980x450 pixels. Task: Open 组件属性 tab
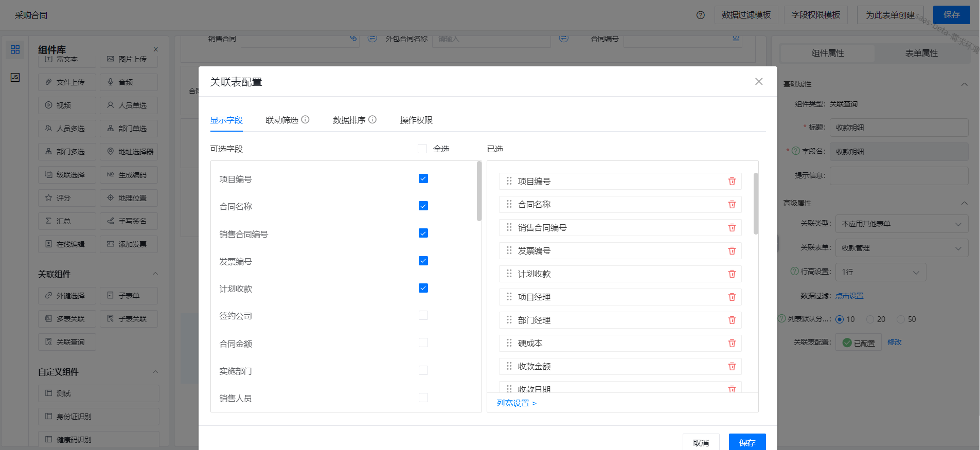click(x=828, y=53)
